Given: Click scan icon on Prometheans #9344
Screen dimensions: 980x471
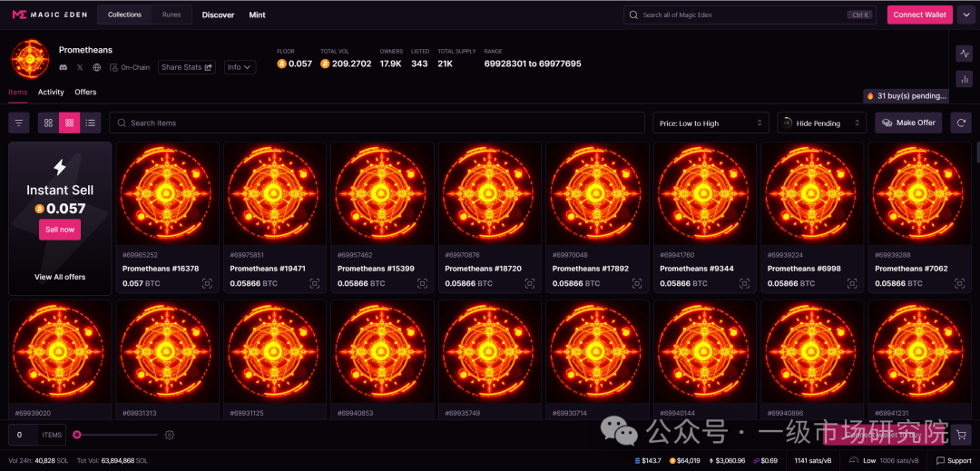Looking at the screenshot, I should [744, 284].
